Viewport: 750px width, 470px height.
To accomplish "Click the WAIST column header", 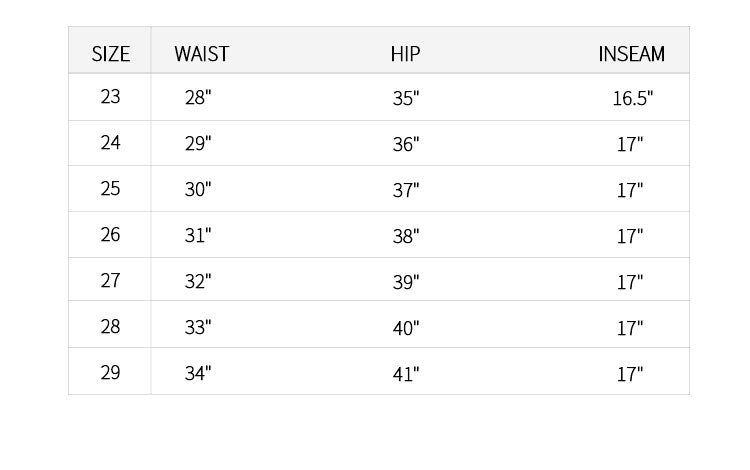I will point(201,54).
